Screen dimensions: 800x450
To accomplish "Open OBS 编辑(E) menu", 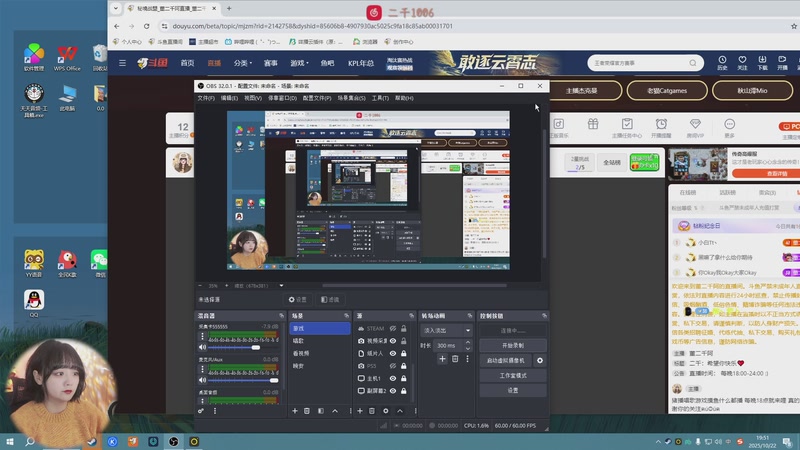I will [x=229, y=98].
